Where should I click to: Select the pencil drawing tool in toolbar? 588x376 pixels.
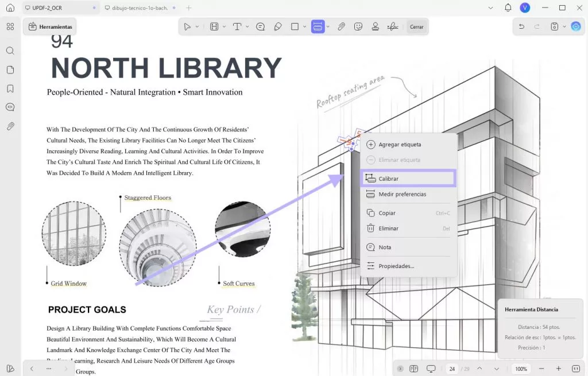tap(278, 26)
